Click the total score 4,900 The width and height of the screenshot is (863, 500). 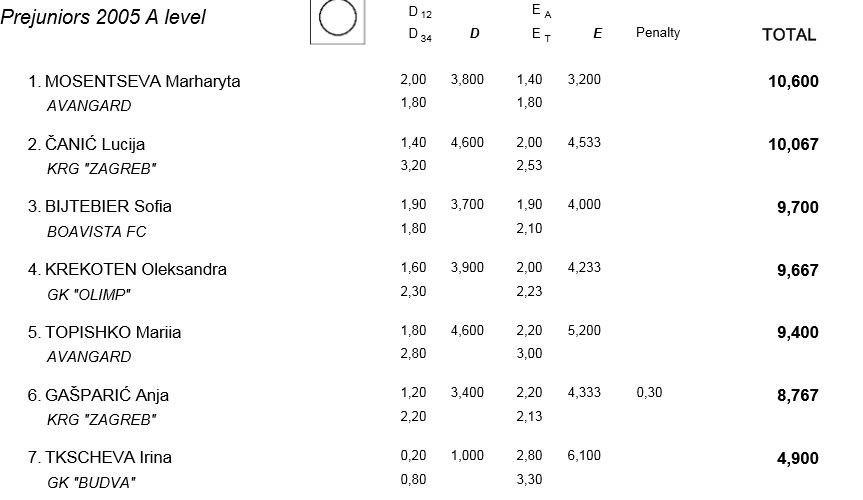tap(798, 458)
